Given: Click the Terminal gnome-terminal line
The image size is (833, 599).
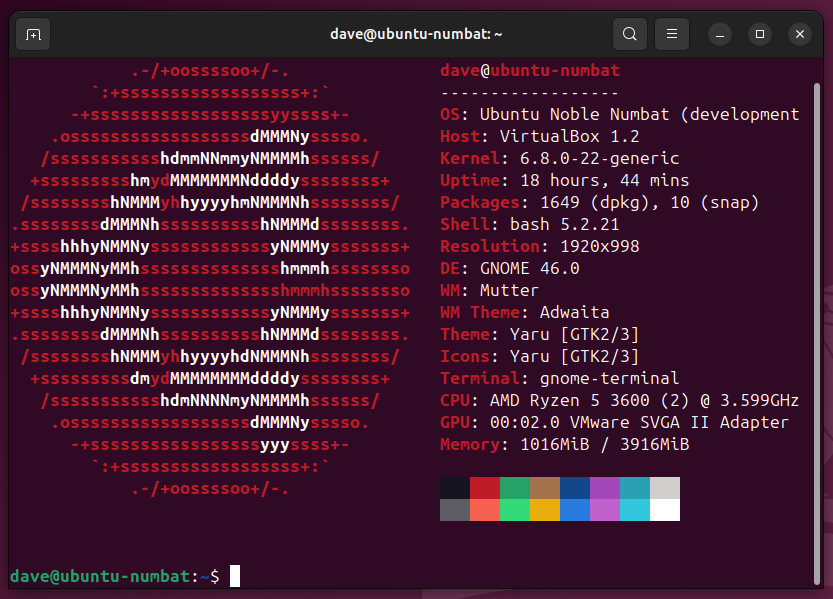Looking at the screenshot, I should pyautogui.click(x=559, y=378).
